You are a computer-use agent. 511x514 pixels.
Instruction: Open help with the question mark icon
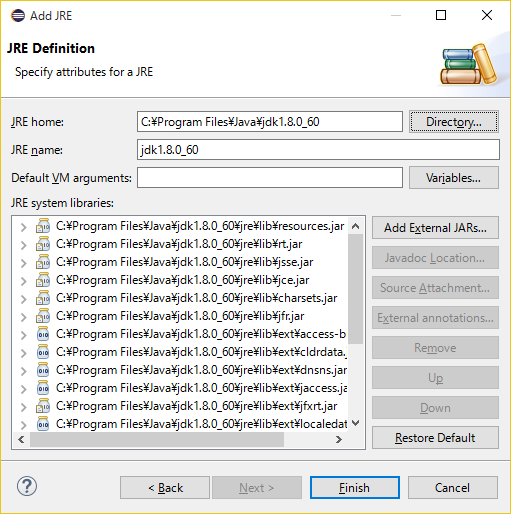tap(27, 486)
